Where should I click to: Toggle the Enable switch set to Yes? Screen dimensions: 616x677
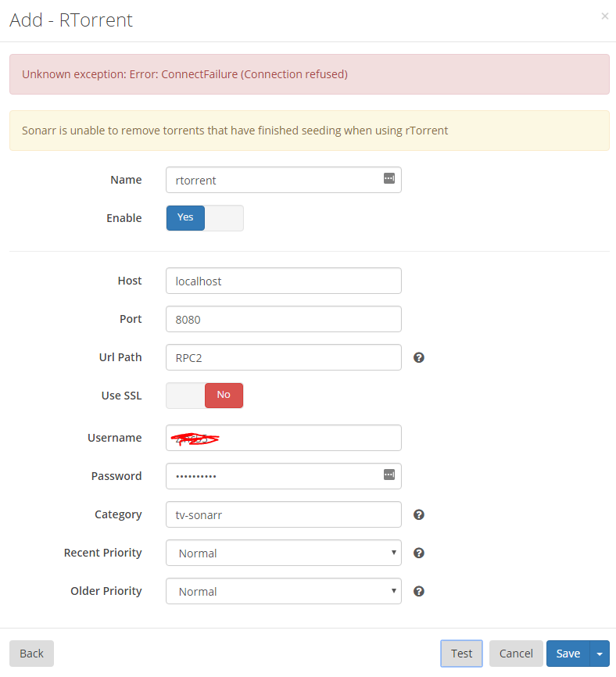205,218
